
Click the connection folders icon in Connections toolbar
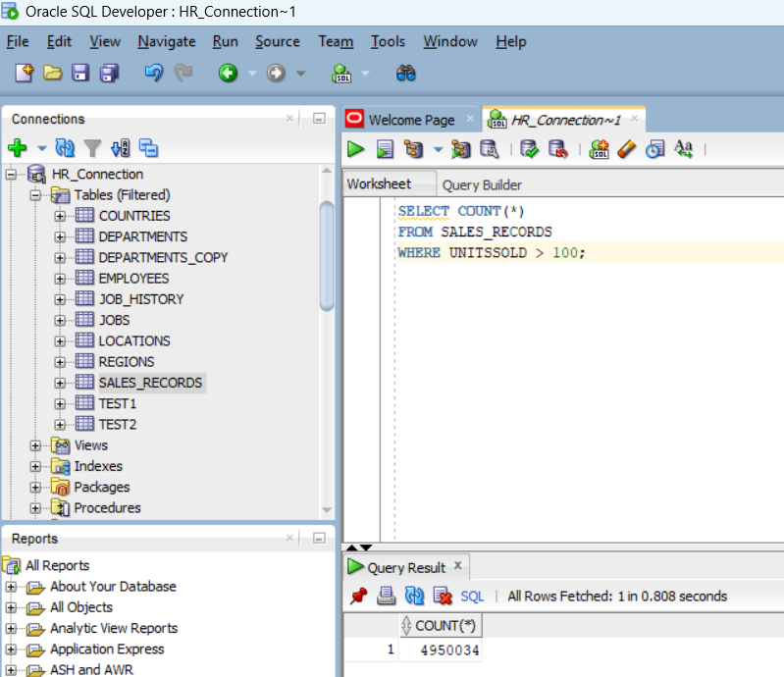148,148
